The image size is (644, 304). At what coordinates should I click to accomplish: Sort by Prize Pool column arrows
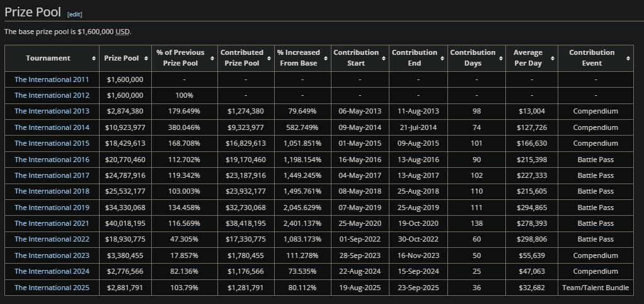pyautogui.click(x=146, y=58)
